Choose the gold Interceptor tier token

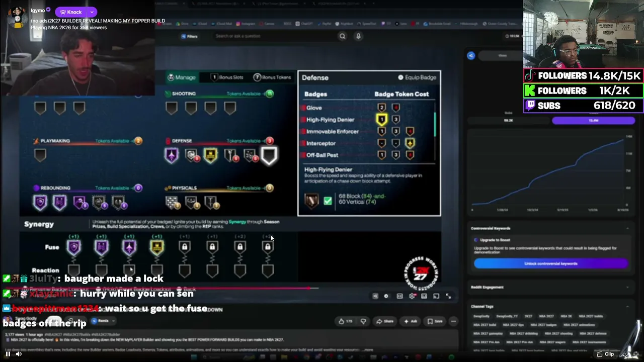pos(410,143)
